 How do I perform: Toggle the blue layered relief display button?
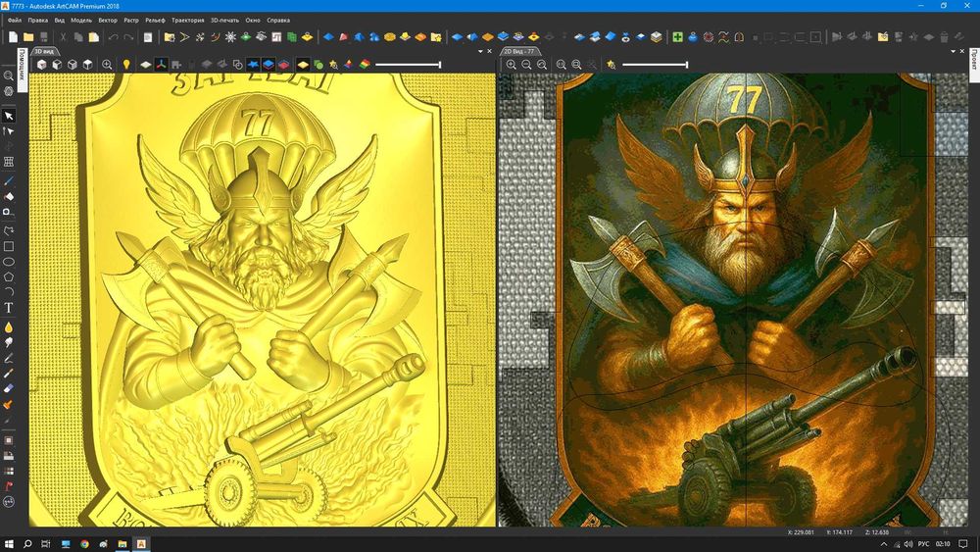[x=269, y=65]
